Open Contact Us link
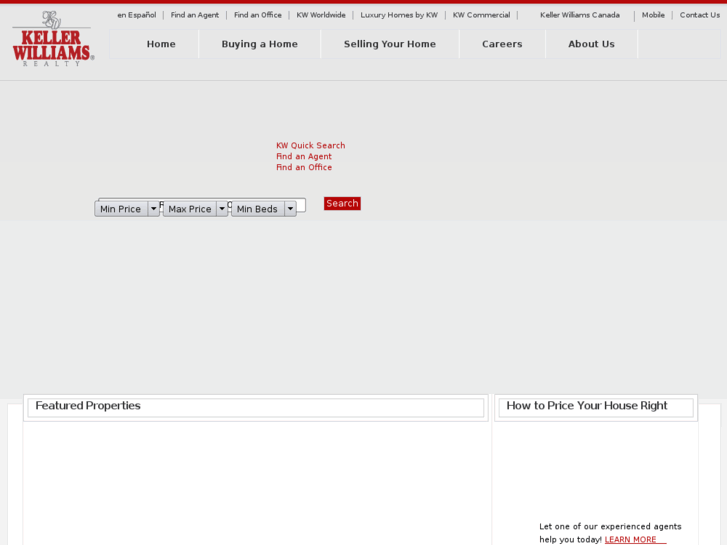 (x=700, y=15)
